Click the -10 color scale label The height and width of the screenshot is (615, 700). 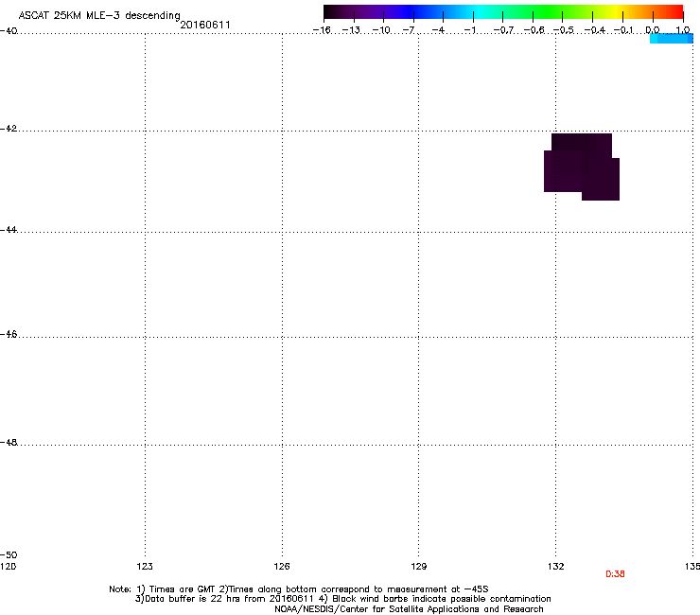(381, 30)
